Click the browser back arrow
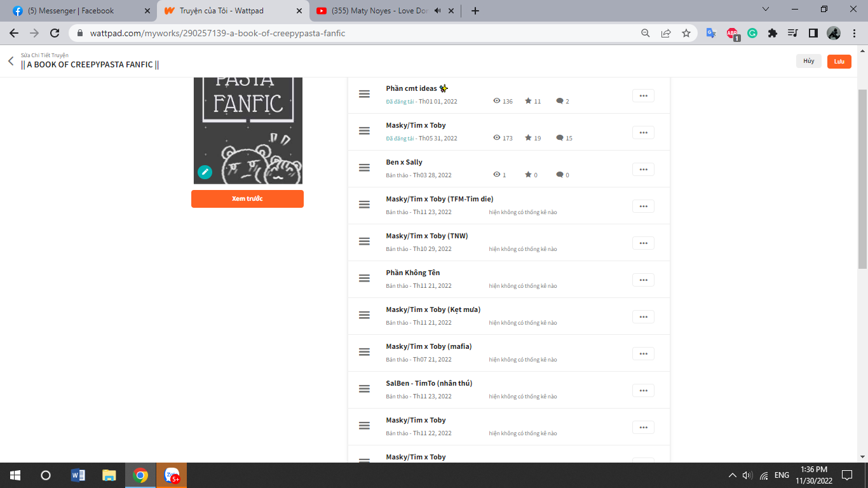 tap(14, 33)
